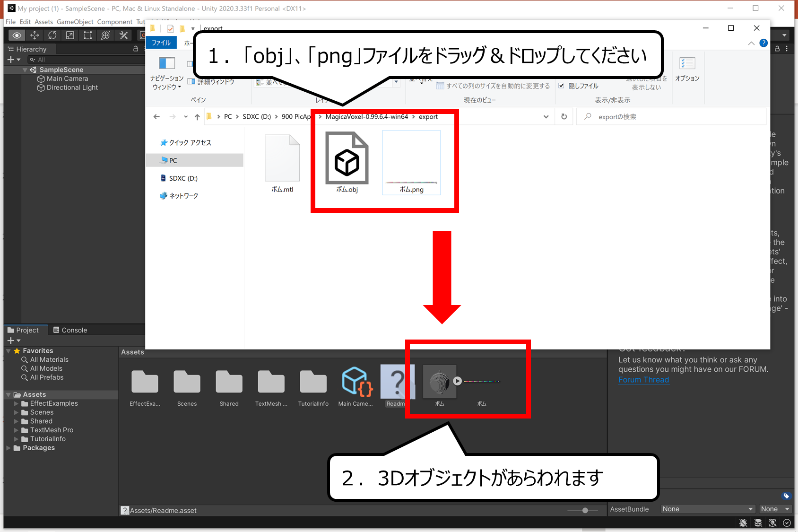Image resolution: width=798 pixels, height=532 pixels.
Task: Click the auto-refresh disabled icon in status bar
Action: [772, 523]
